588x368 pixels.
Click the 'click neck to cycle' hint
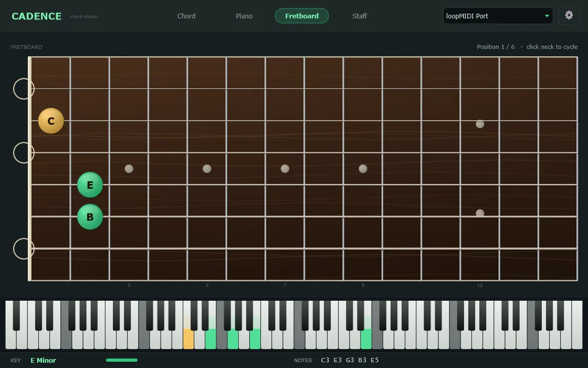[552, 47]
